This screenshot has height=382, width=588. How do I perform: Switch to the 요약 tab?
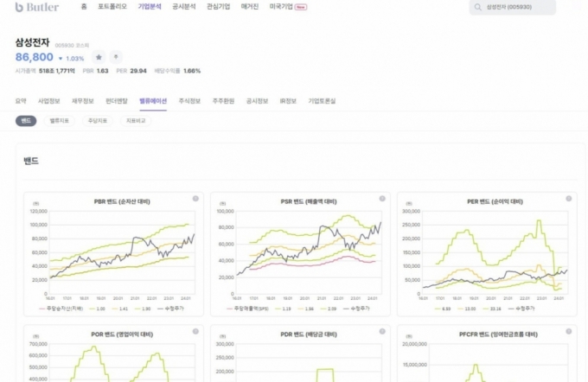(21, 101)
